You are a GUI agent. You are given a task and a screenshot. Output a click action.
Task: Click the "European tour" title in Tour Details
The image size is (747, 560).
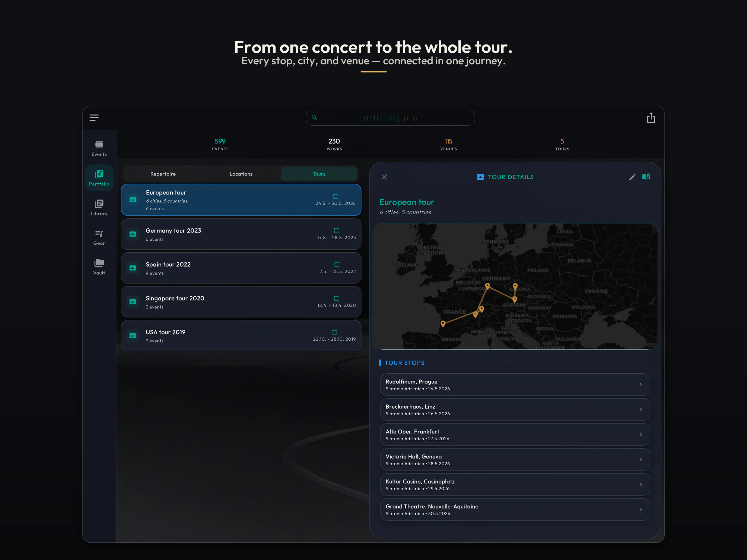pyautogui.click(x=407, y=202)
